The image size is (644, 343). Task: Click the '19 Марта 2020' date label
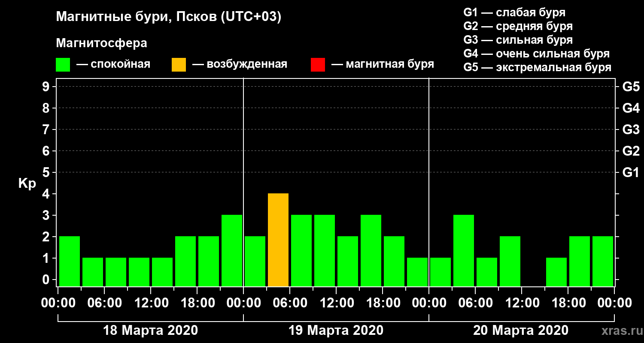[x=336, y=331]
